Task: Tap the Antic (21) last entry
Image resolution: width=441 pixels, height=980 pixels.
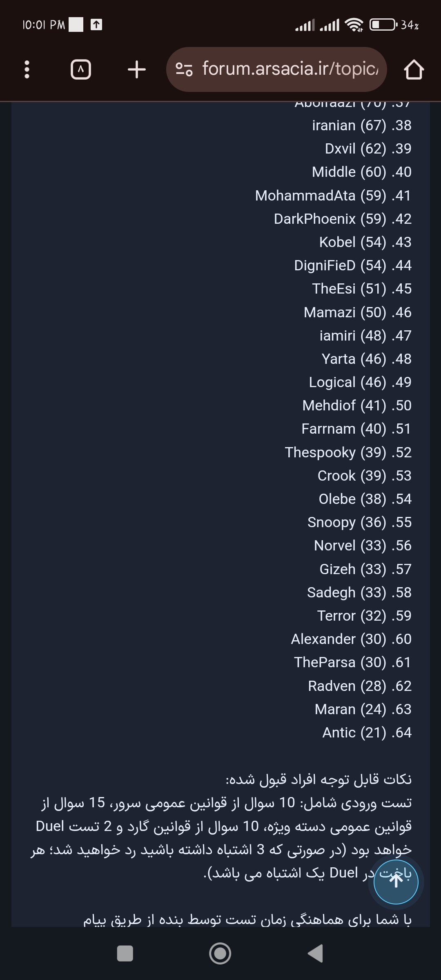Action: pyautogui.click(x=367, y=733)
